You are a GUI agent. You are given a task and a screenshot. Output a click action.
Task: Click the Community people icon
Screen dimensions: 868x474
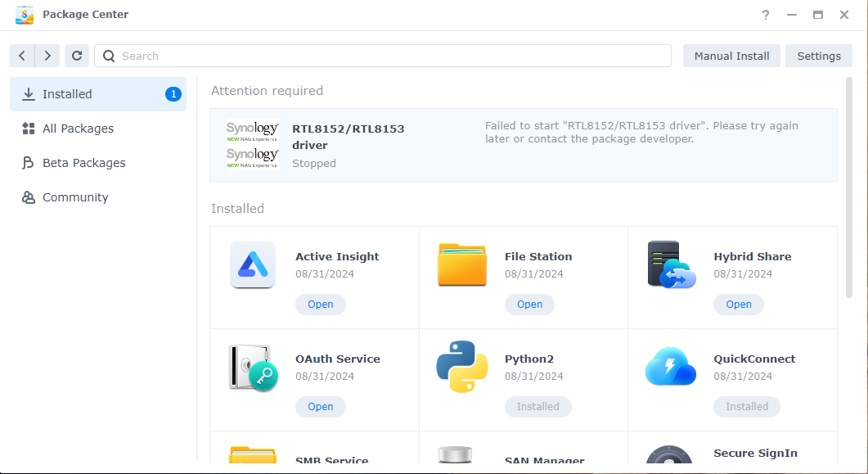pos(29,197)
